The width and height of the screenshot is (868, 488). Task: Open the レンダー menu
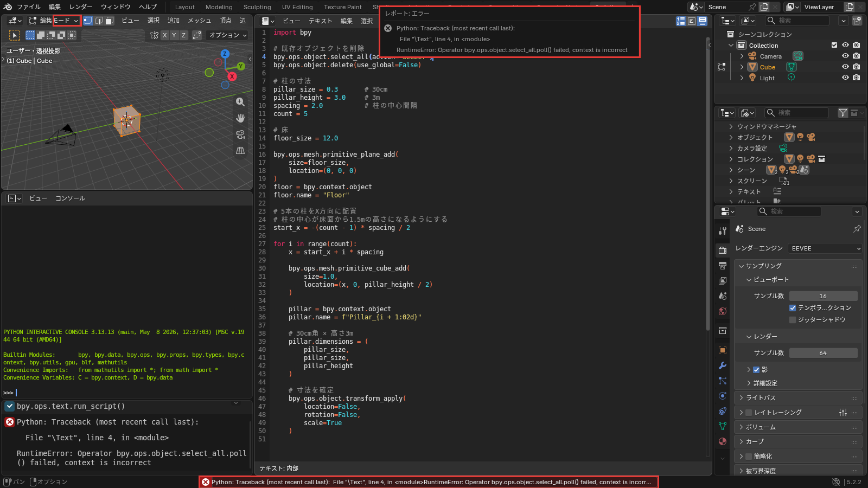(81, 7)
